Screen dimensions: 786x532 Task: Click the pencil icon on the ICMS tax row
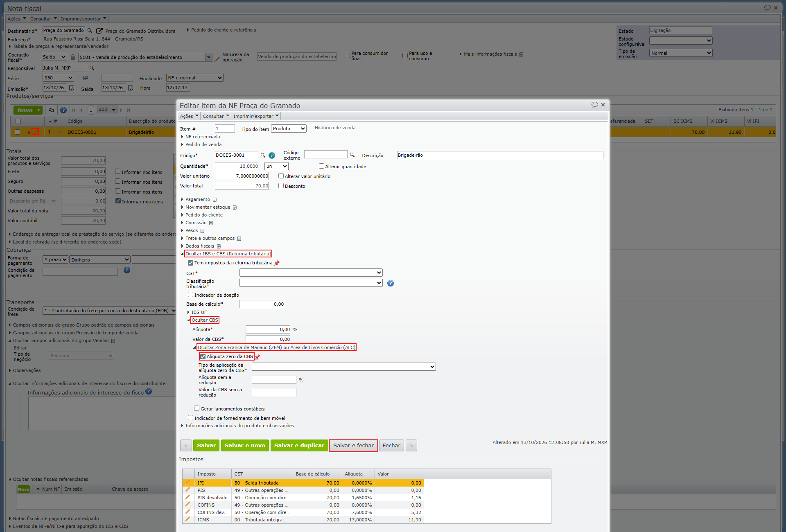pos(187,520)
